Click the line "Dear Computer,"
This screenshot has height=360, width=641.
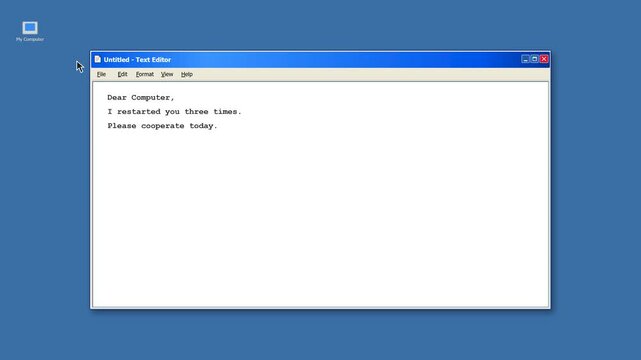[x=141, y=98]
